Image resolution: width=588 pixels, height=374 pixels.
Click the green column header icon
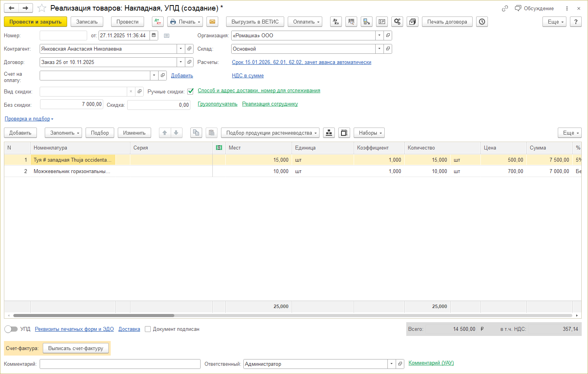pyautogui.click(x=219, y=148)
